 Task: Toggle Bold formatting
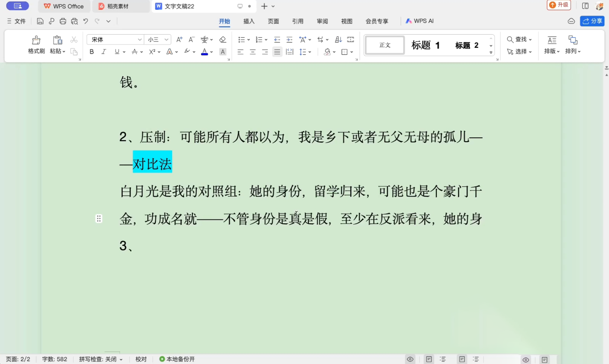[x=92, y=52]
